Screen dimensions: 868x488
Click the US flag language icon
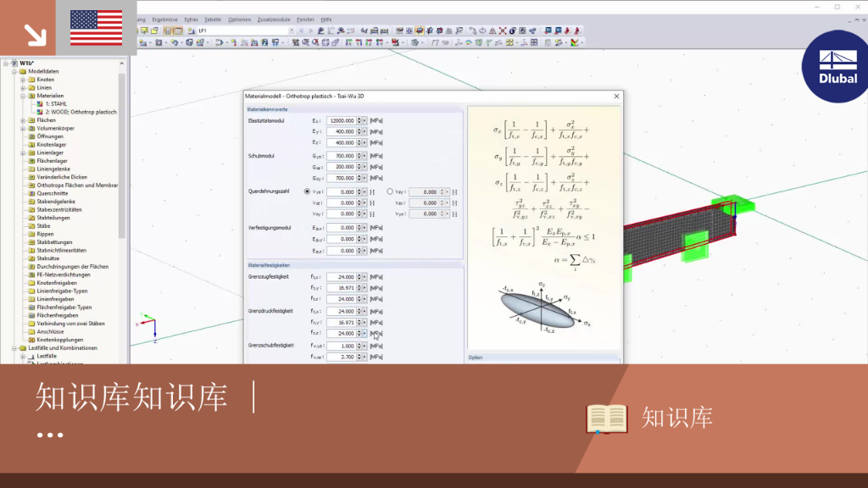tap(97, 28)
